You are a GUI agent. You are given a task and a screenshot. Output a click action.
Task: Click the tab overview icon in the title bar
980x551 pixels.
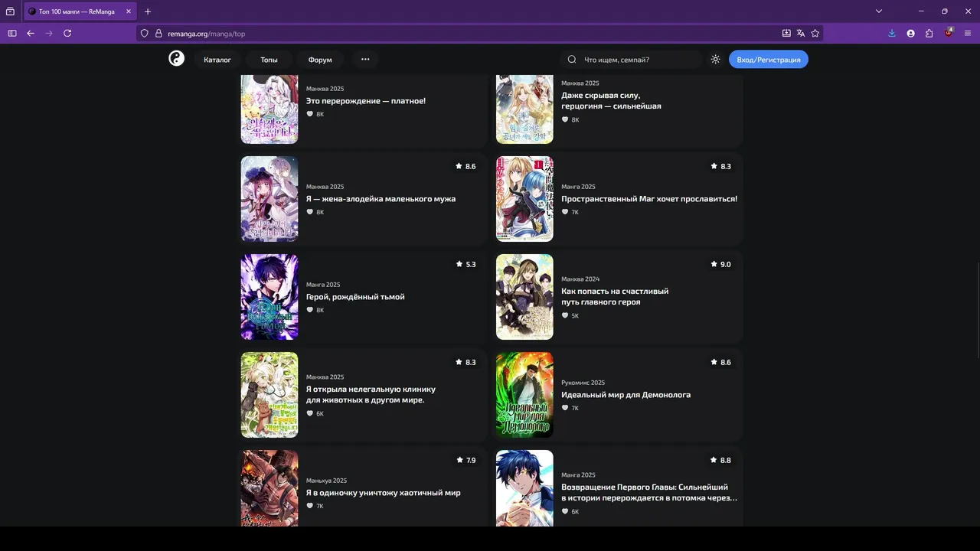(10, 11)
